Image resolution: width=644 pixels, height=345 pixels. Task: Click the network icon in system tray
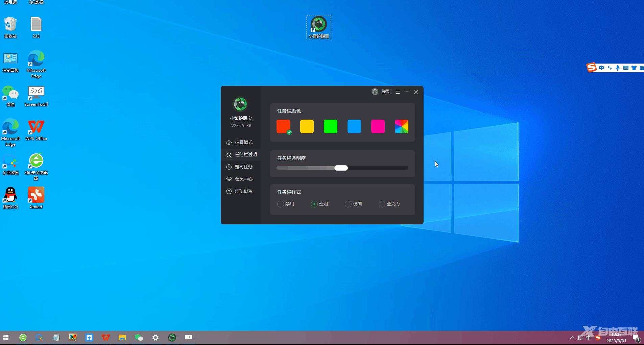[580, 338]
